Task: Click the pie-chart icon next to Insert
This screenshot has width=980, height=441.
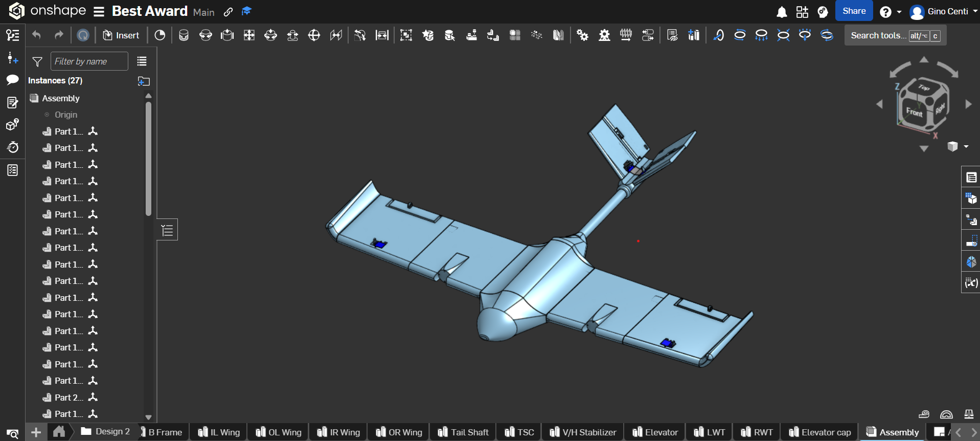Action: (160, 35)
